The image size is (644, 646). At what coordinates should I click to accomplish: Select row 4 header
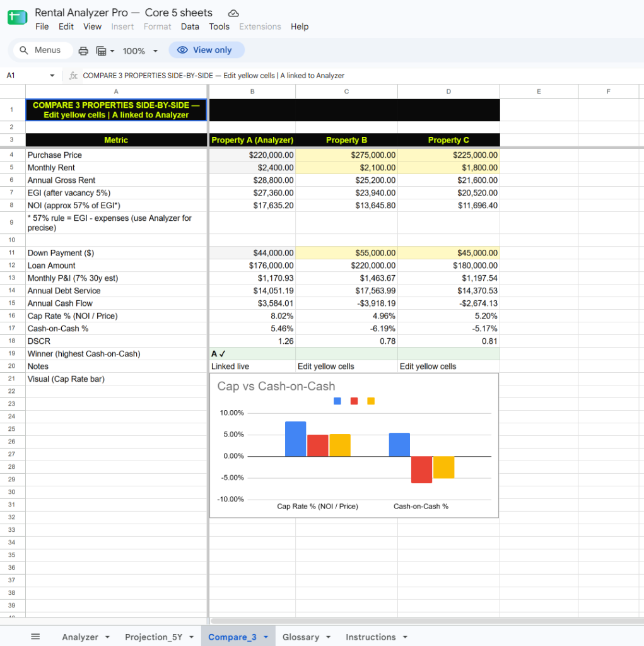[13, 155]
